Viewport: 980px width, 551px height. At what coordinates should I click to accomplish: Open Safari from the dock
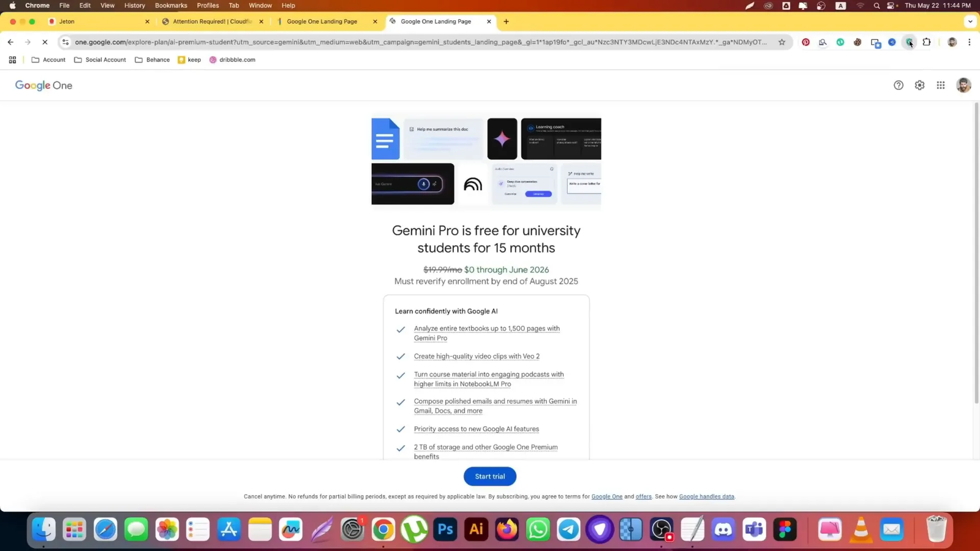[x=105, y=530]
